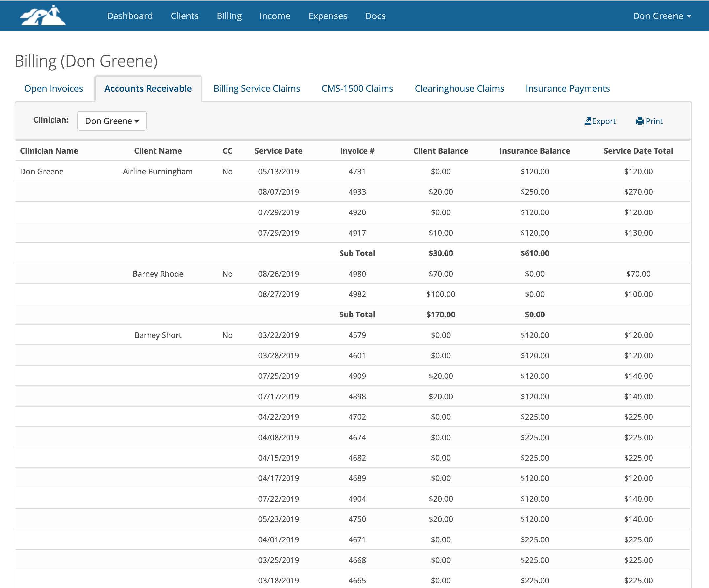The image size is (709, 588).
Task: View the Insurance Payments tab
Action: [567, 88]
